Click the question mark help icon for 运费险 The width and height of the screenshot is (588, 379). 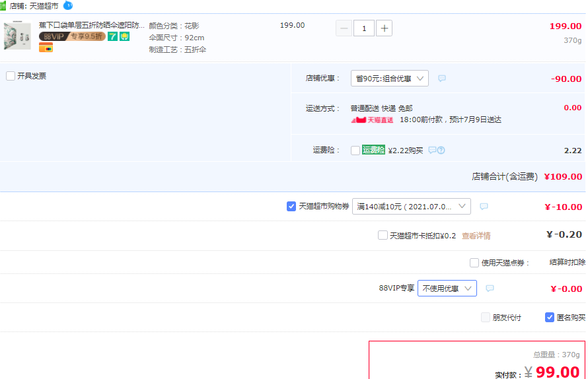(x=441, y=151)
